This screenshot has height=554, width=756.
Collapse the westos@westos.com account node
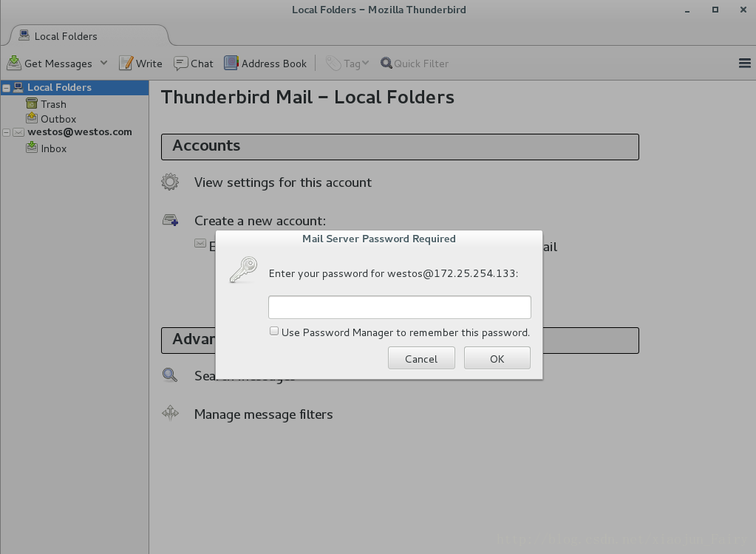point(6,132)
